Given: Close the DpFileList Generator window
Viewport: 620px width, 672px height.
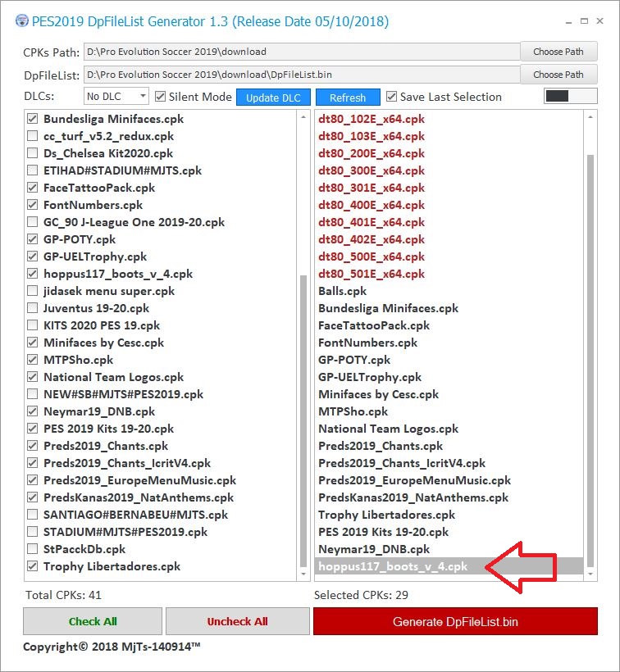Looking at the screenshot, I should (599, 21).
